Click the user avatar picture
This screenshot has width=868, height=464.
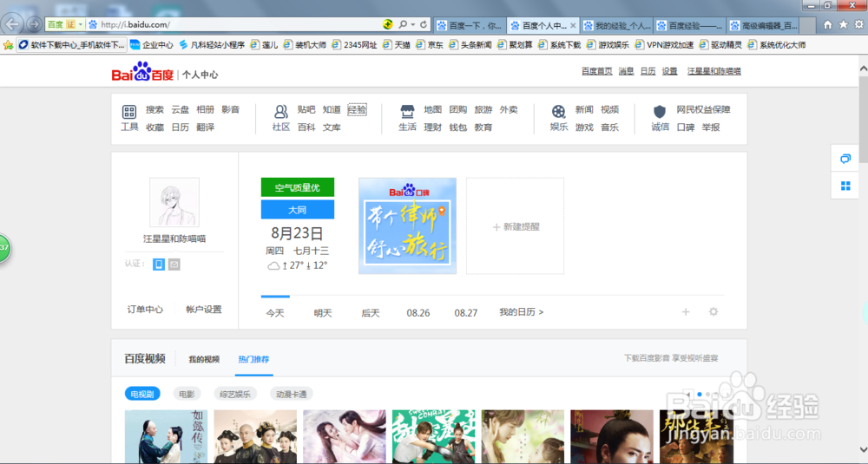click(174, 202)
